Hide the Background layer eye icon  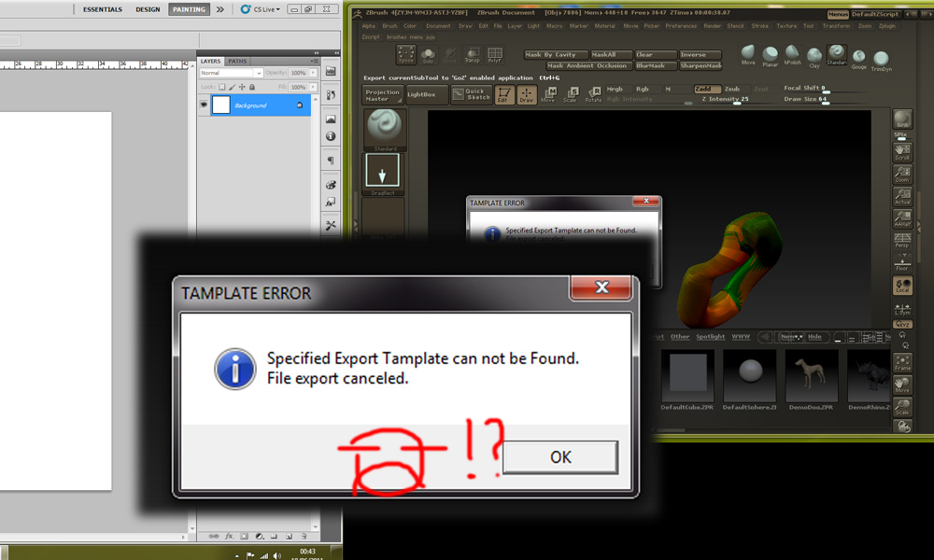(204, 105)
